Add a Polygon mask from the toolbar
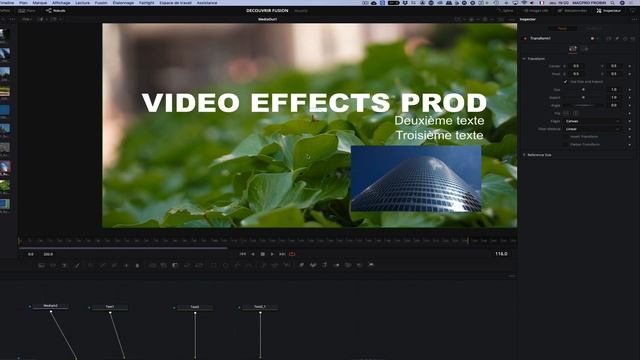This screenshot has width=640, height=360. (x=238, y=265)
